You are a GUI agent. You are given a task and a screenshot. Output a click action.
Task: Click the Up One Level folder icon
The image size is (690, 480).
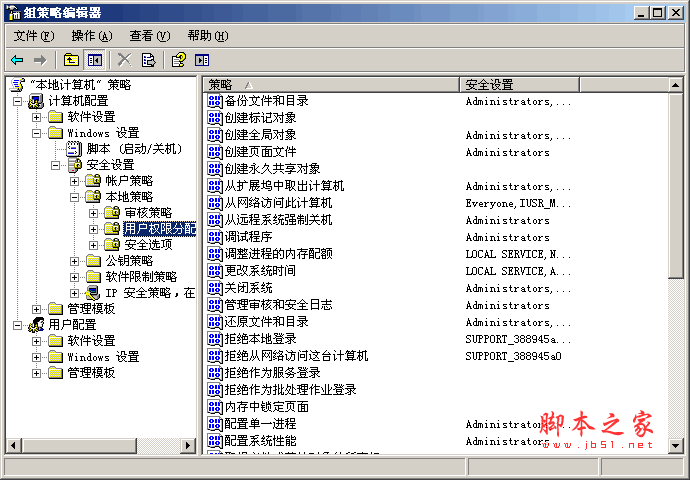coord(71,60)
